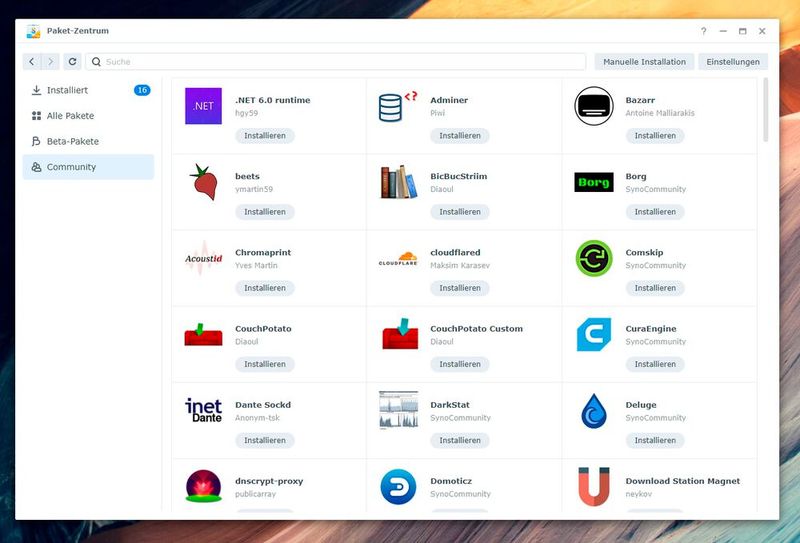Click the Paket-Zentrum app icon in title bar
Screen dimensions: 800x543
coord(33,31)
